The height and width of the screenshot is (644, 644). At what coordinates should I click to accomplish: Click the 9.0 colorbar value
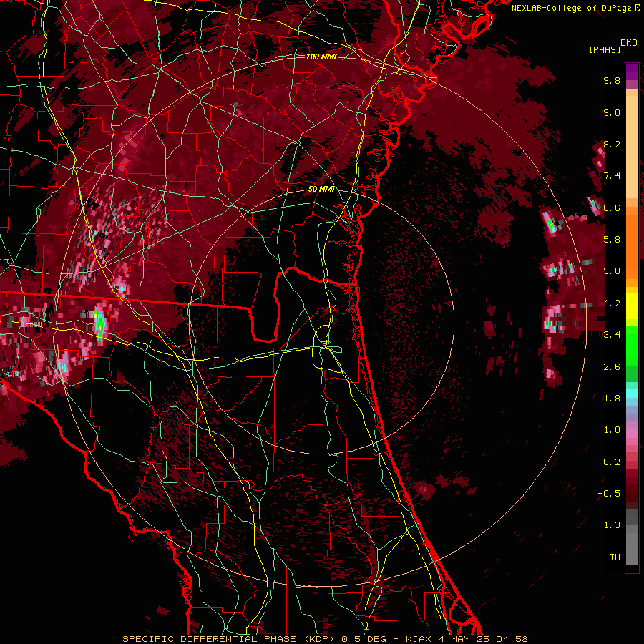[612, 112]
